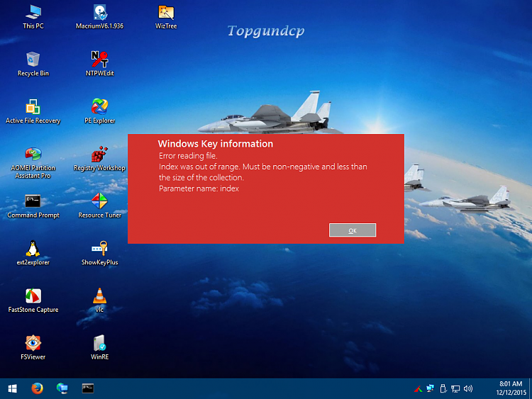Click OK in Windows Key information dialog
The height and width of the screenshot is (399, 532).
click(x=353, y=230)
